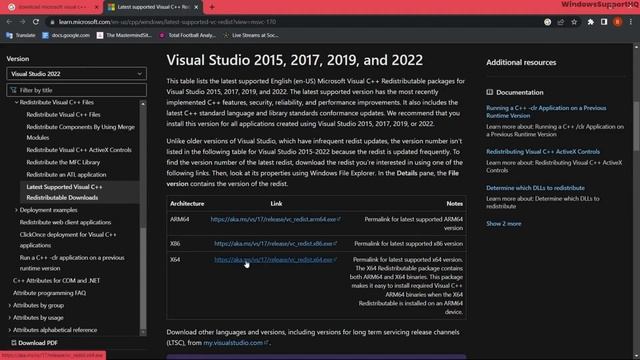Reload the page with refresh icon

(36, 22)
